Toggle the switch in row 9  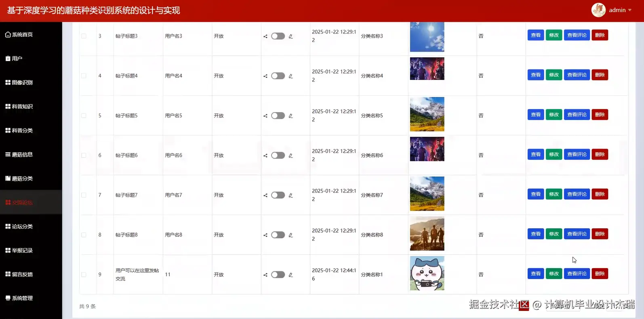click(x=278, y=275)
